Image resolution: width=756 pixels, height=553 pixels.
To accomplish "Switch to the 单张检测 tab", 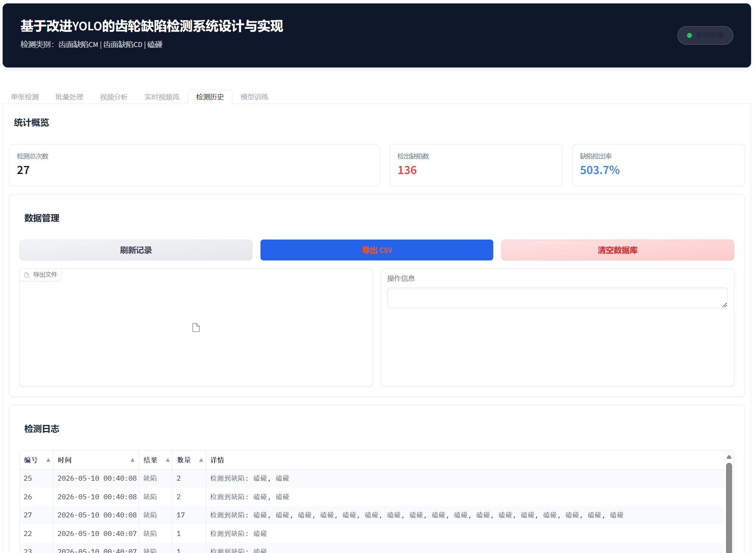I will (x=25, y=97).
